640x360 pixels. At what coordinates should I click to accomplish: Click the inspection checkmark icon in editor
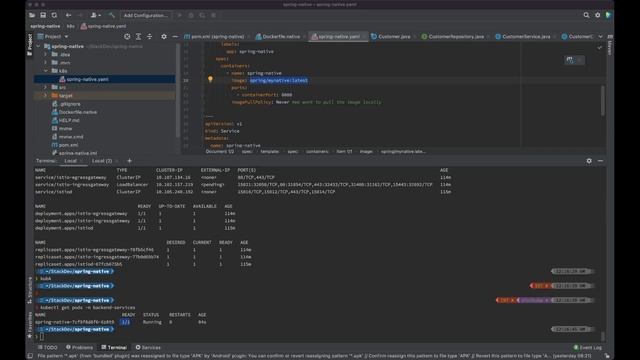click(x=599, y=47)
